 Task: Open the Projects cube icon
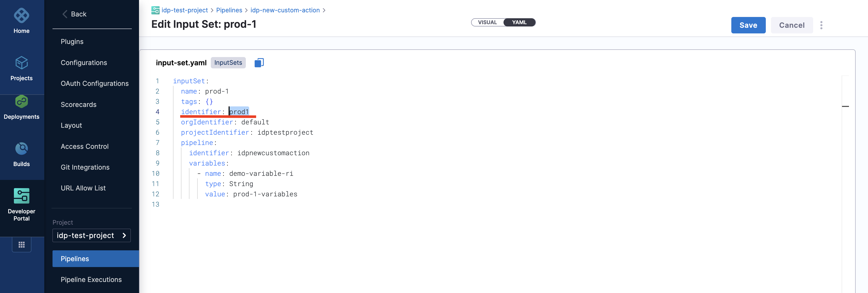tap(21, 63)
